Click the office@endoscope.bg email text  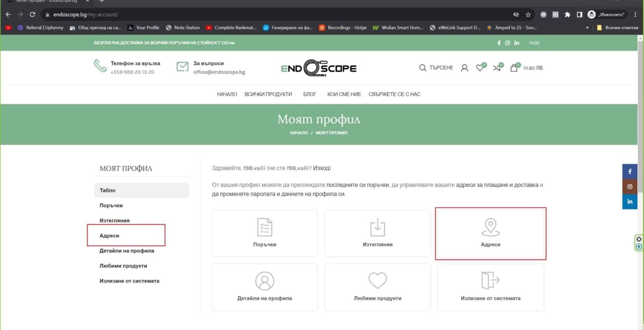(219, 72)
